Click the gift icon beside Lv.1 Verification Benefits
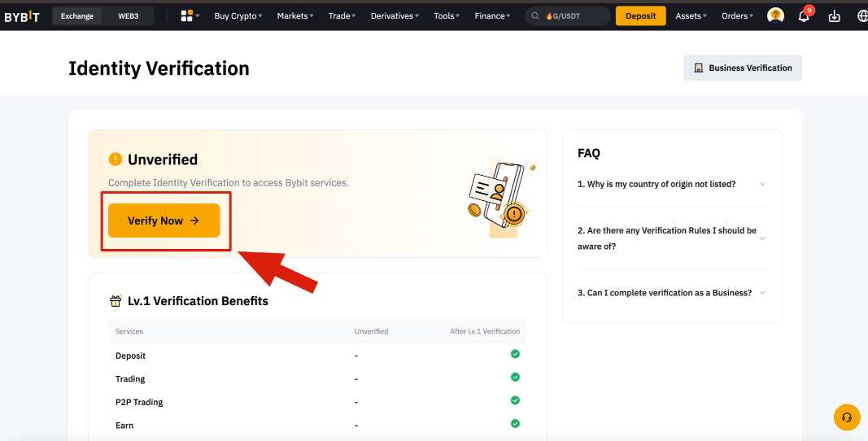The image size is (868, 441). (116, 301)
